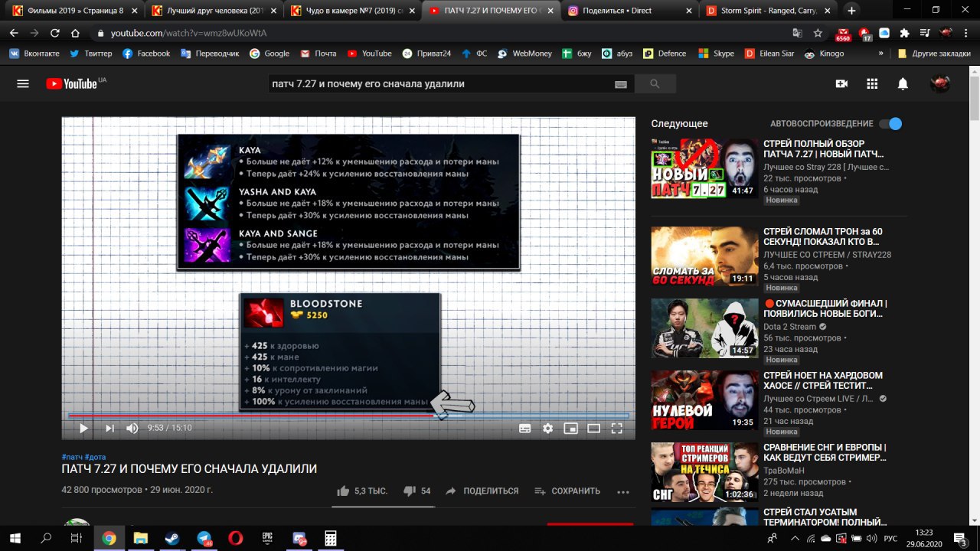This screenshot has width=980, height=551.
Task: Go back in browser
Action: 14,34
